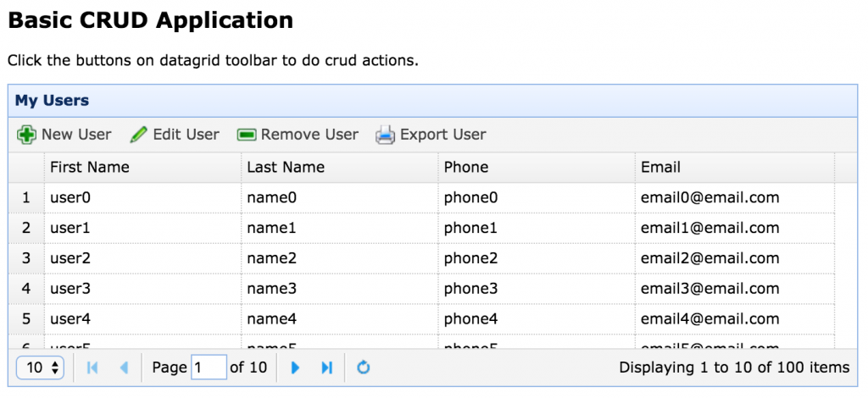
Task: Jump to the last page
Action: tap(326, 368)
